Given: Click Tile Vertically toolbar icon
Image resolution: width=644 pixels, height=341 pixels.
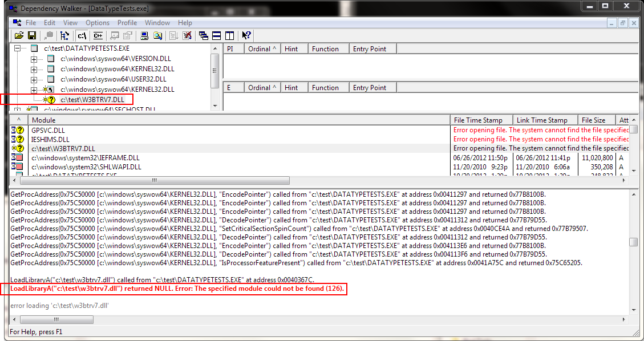Looking at the screenshot, I should 229,36.
